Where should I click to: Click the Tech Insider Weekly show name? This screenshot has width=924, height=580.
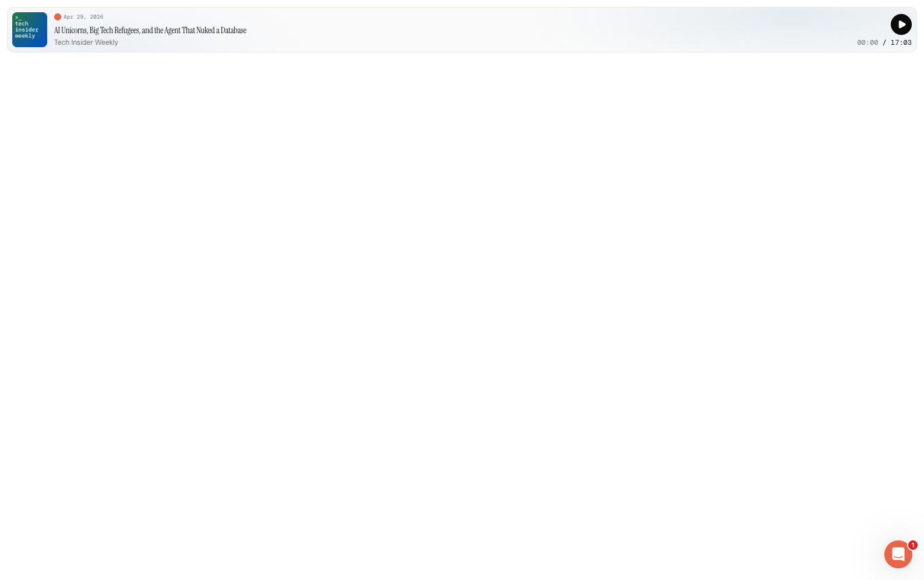pos(86,43)
